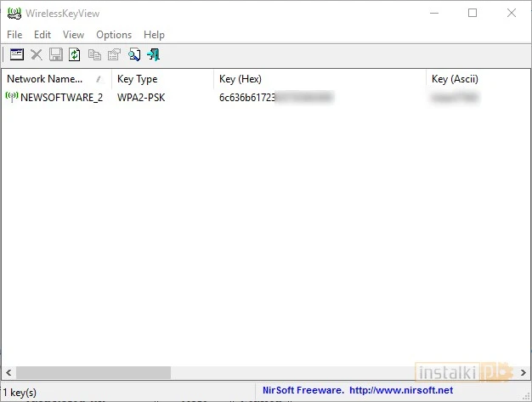Click the Delete X toolbar icon
532x402 pixels.
tap(37, 54)
